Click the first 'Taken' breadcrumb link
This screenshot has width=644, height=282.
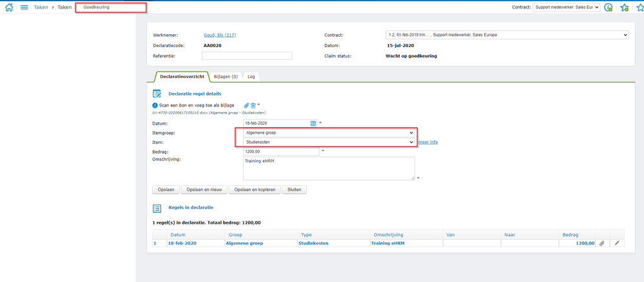click(41, 7)
